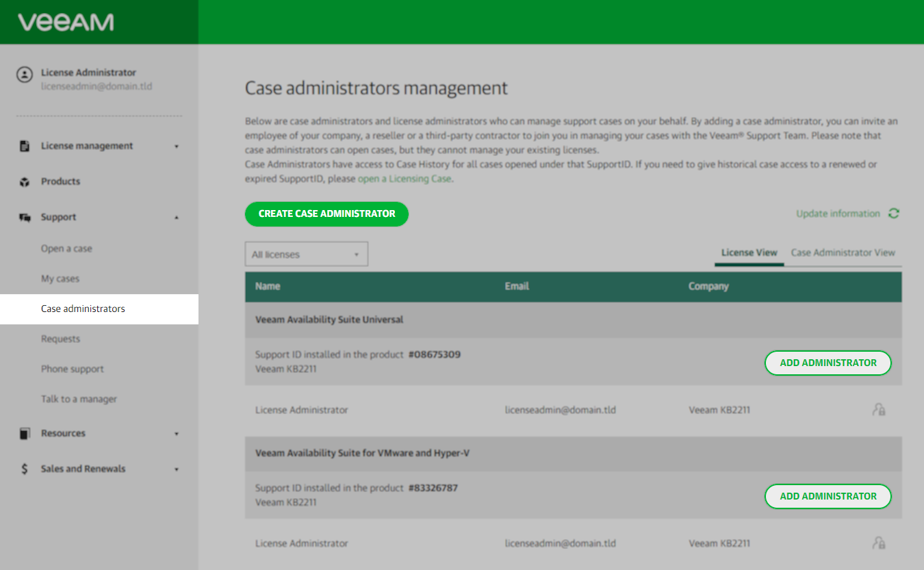The width and height of the screenshot is (924, 570).
Task: Click the Support chat icon
Action: [x=25, y=218]
